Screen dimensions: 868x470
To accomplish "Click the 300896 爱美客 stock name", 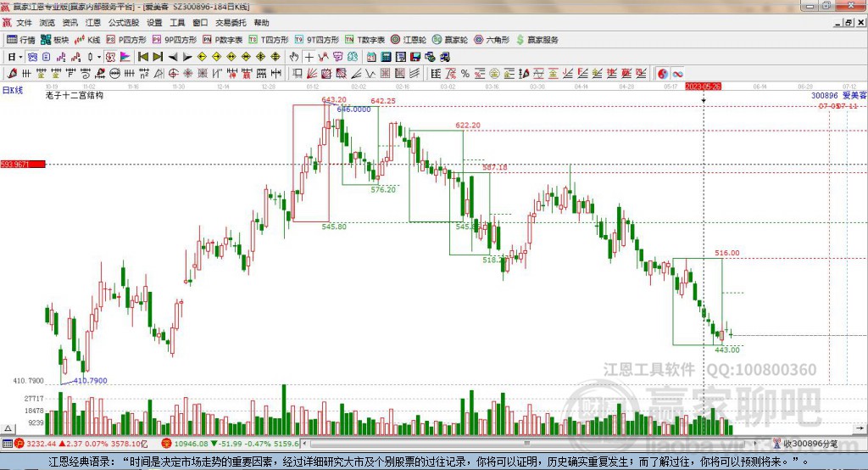I will pos(838,95).
